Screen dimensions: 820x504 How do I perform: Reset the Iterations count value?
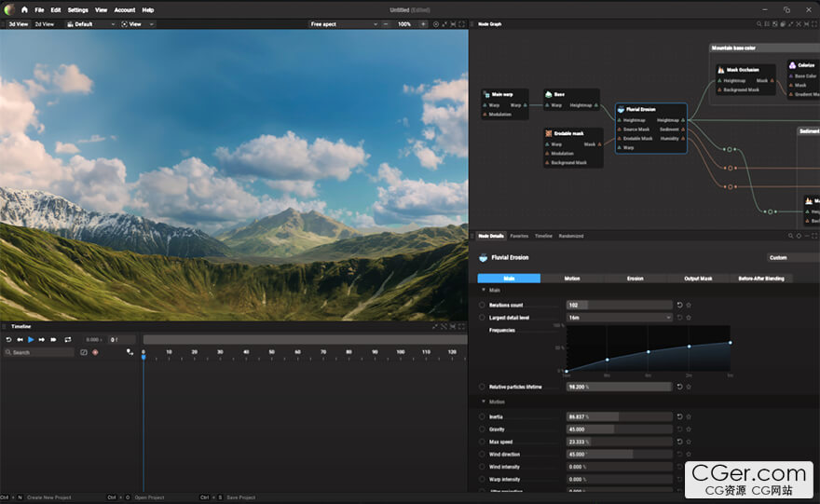[x=679, y=305]
